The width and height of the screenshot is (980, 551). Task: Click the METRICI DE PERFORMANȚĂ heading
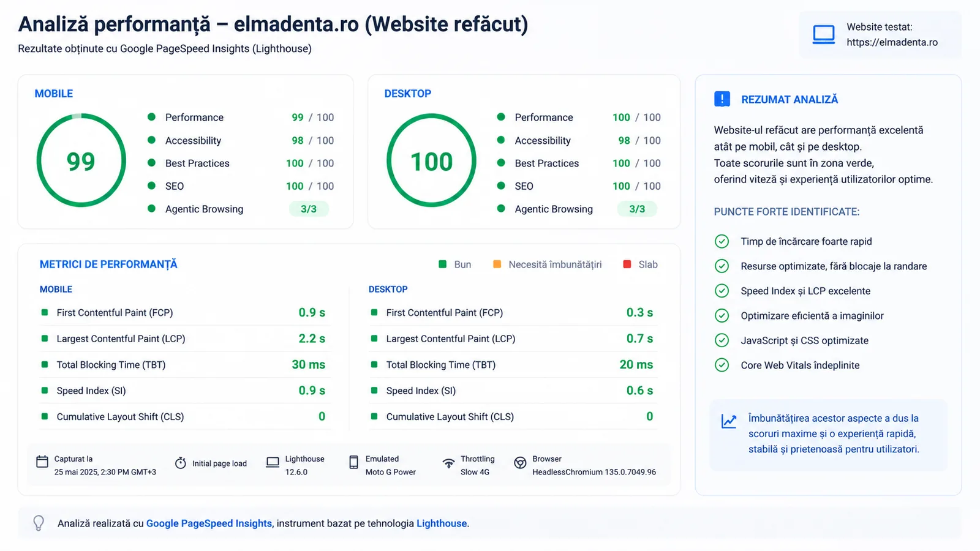[x=108, y=264]
